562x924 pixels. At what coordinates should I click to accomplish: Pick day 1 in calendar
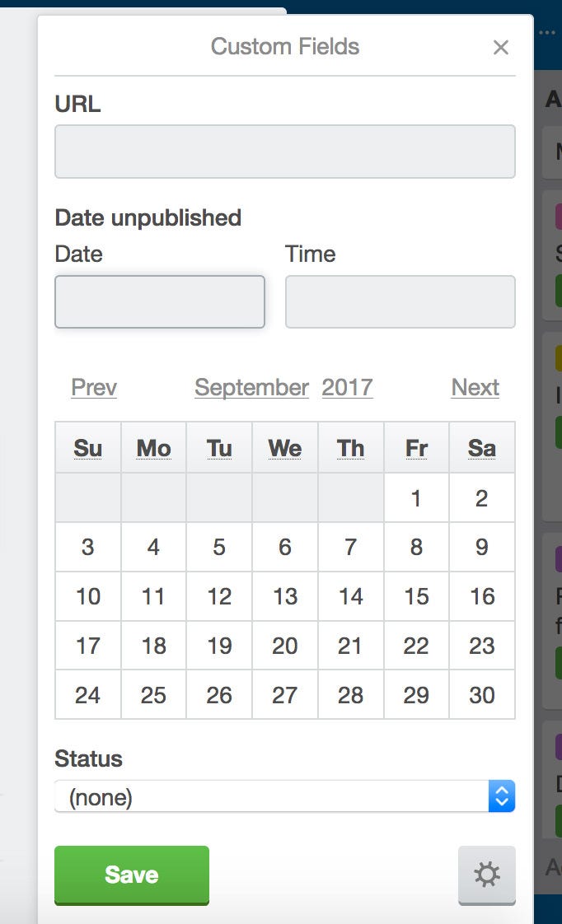[x=416, y=498]
